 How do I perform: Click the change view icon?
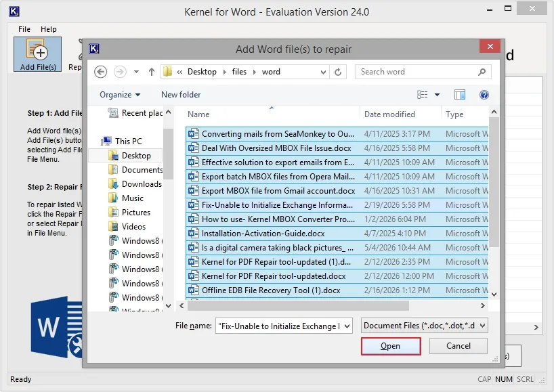tap(422, 95)
